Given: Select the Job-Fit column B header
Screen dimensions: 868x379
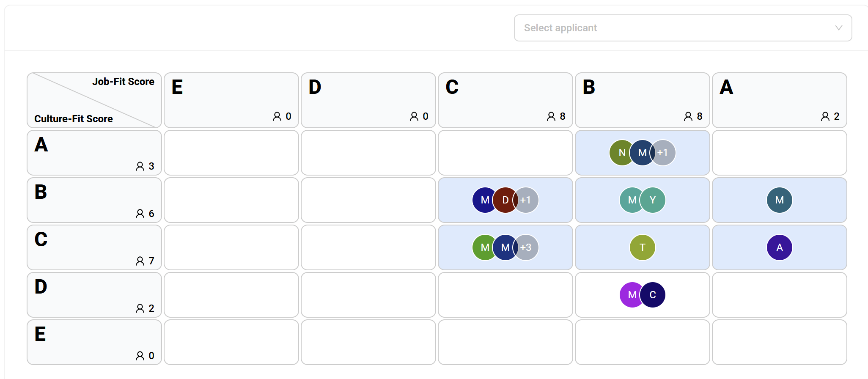Looking at the screenshot, I should pos(643,100).
